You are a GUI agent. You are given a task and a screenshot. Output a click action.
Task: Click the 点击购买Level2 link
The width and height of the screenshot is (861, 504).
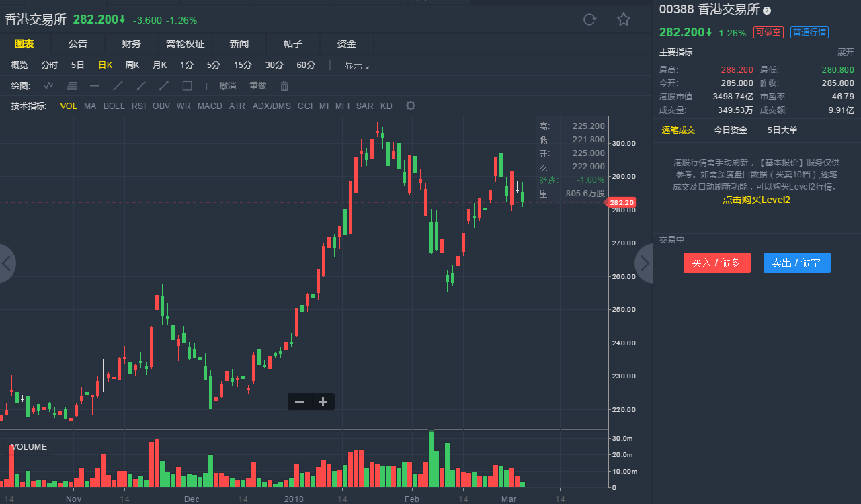tap(756, 200)
